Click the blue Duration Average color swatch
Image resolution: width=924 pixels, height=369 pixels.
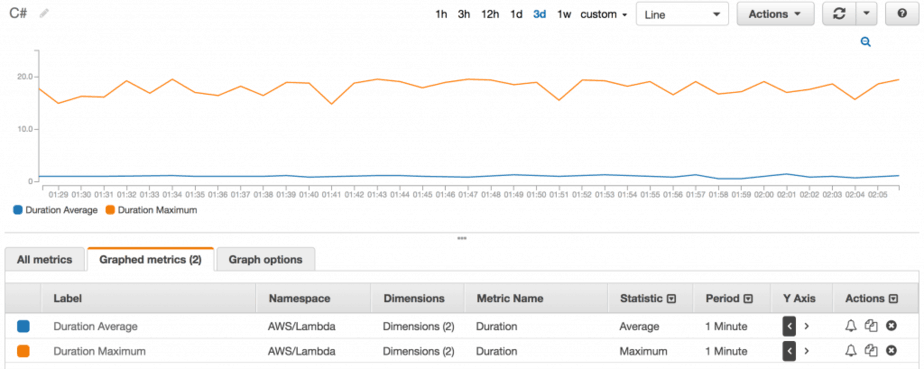pyautogui.click(x=23, y=326)
